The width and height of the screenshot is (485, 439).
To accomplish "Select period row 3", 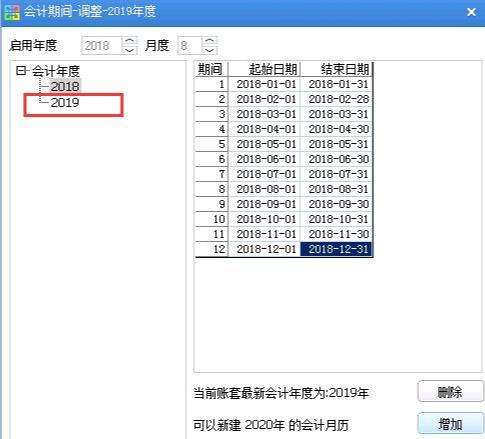I will (x=211, y=114).
